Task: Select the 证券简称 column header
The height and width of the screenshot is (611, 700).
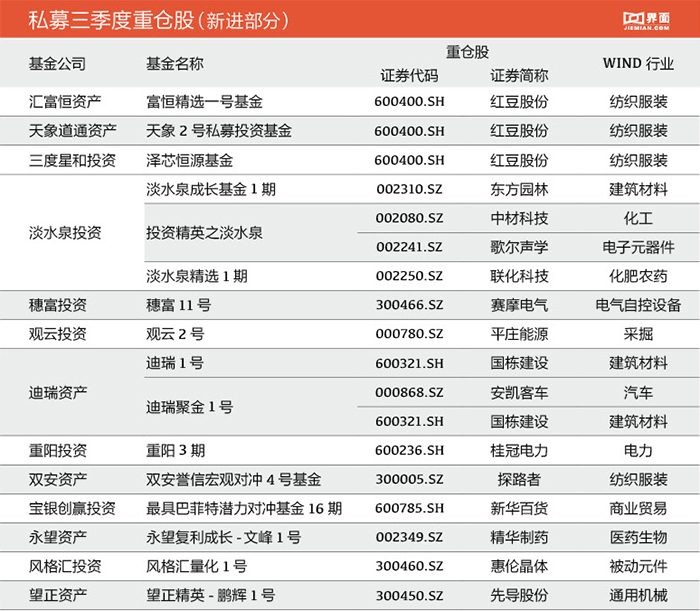Action: pos(519,75)
